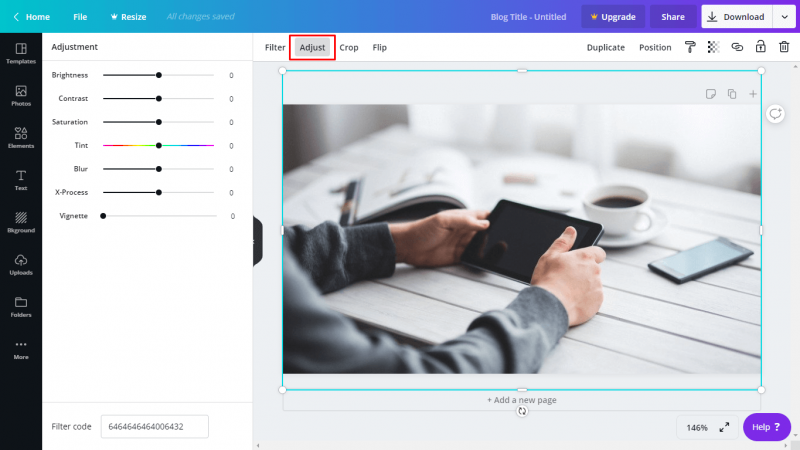The image size is (800, 450).
Task: Click the Brightness slider handle
Action: [x=158, y=75]
